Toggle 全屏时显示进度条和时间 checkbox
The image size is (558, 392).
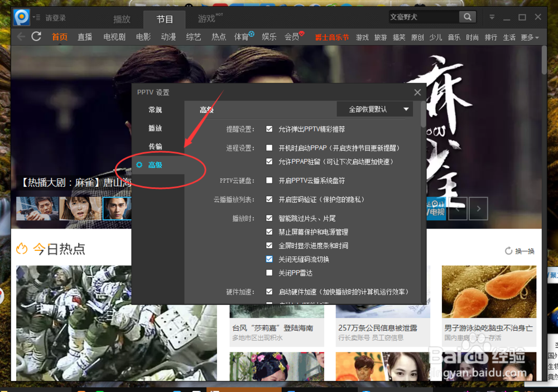[x=270, y=245]
